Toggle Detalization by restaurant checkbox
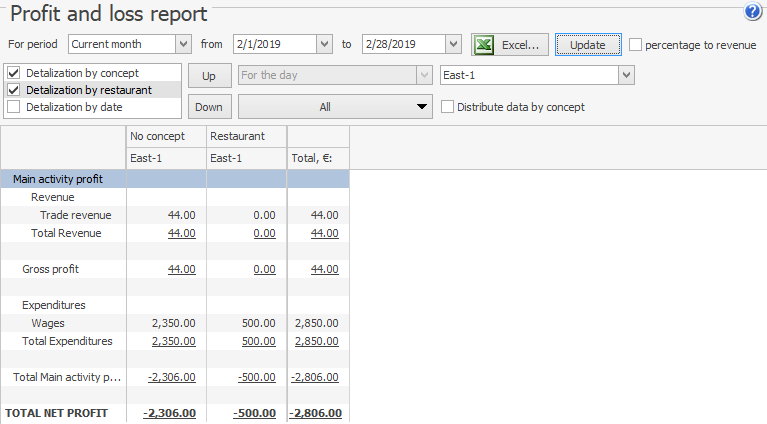Screen dimensions: 767x424 coord(14,90)
